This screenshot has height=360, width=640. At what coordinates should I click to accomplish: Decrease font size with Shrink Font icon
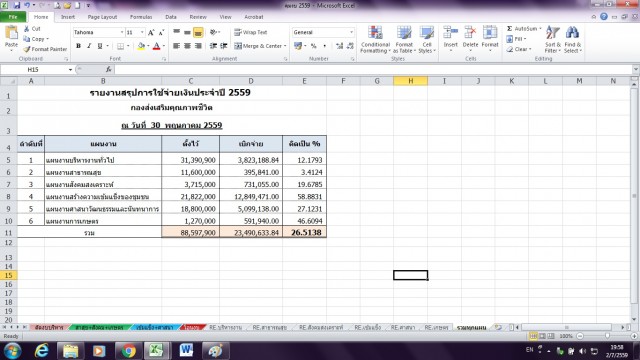tap(162, 32)
